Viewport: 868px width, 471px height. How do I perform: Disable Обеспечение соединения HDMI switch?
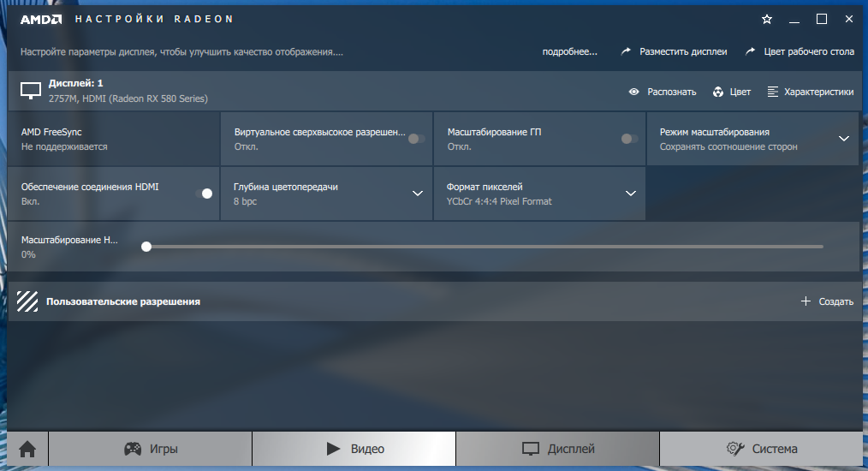pyautogui.click(x=204, y=194)
